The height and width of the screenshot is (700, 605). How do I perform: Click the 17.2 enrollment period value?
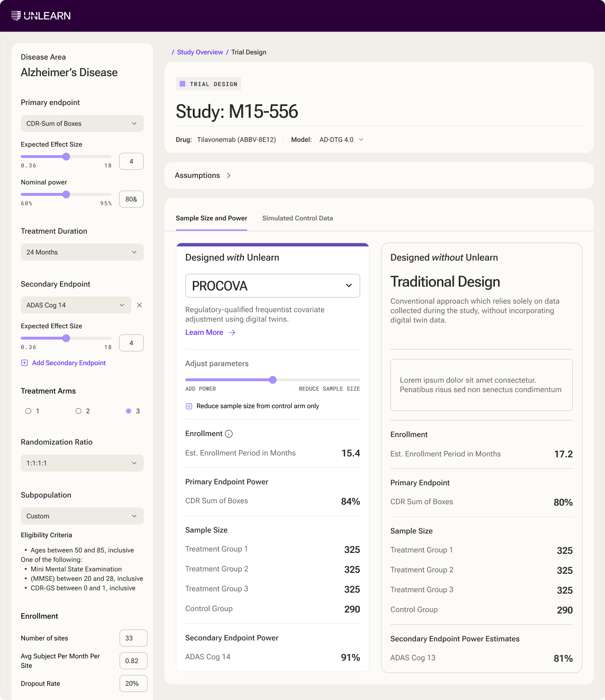click(x=563, y=454)
